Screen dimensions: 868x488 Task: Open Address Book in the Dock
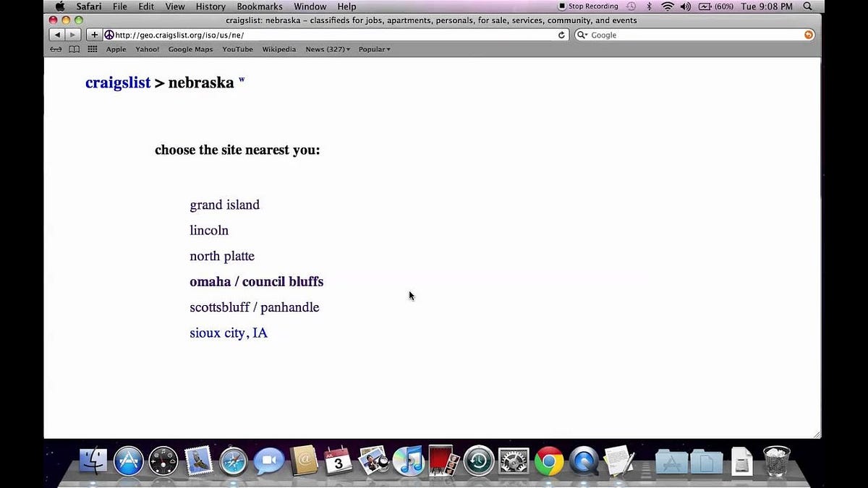303,461
